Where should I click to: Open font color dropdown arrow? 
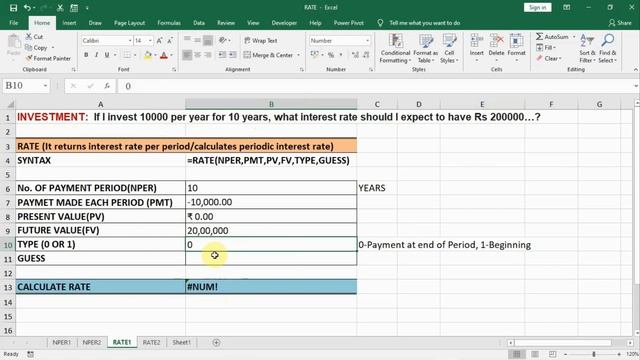[171, 55]
